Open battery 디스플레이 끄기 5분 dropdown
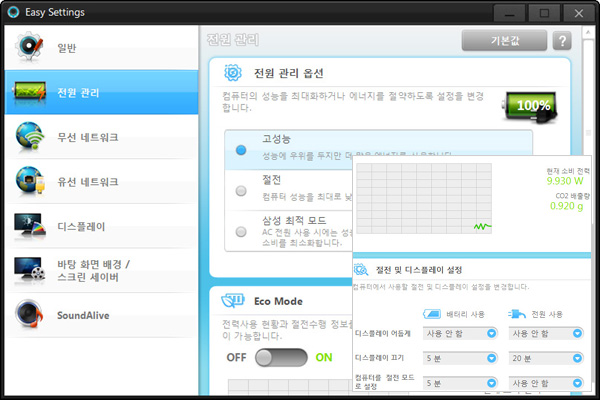Screen dimensions: 600x400 click(460, 357)
